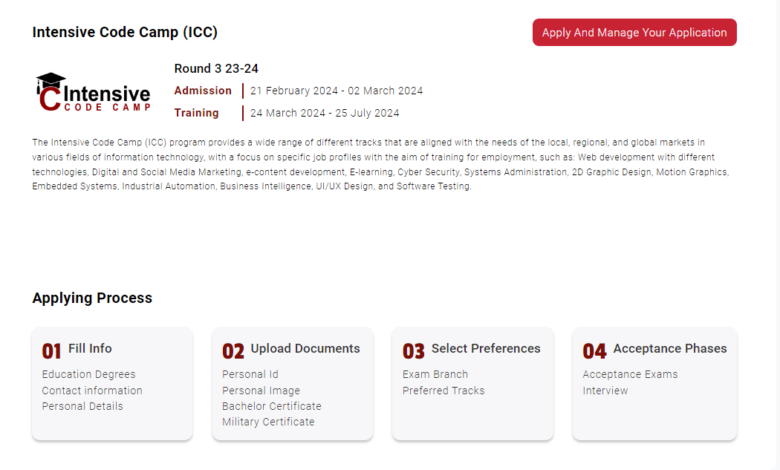Click Acceptance Exams item
Screen dimensions: 780x470
click(x=630, y=374)
